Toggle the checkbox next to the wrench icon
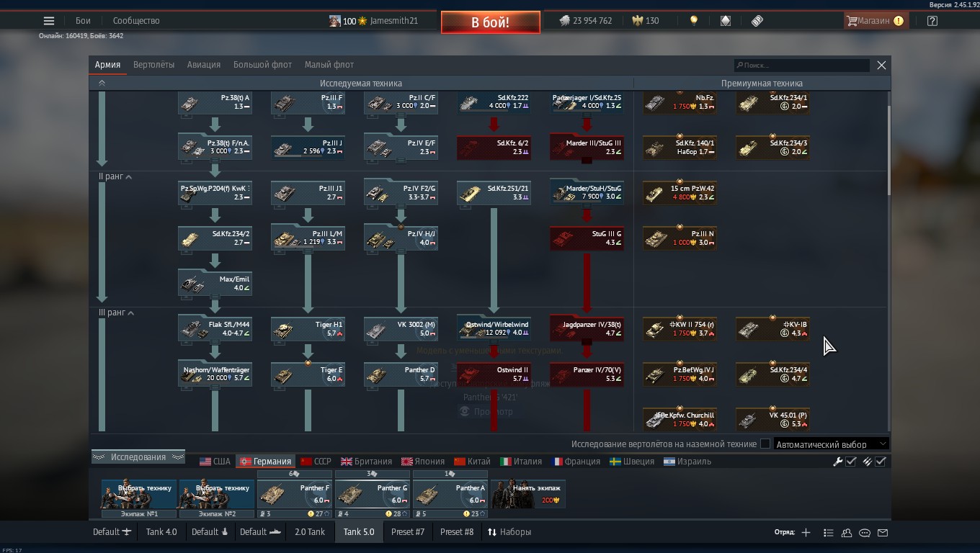 (x=851, y=462)
